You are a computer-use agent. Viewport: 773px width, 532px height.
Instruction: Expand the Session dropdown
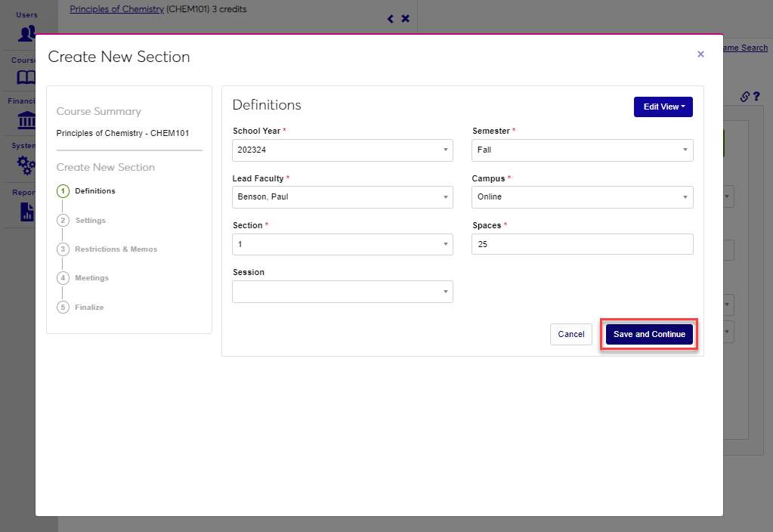click(x=342, y=292)
